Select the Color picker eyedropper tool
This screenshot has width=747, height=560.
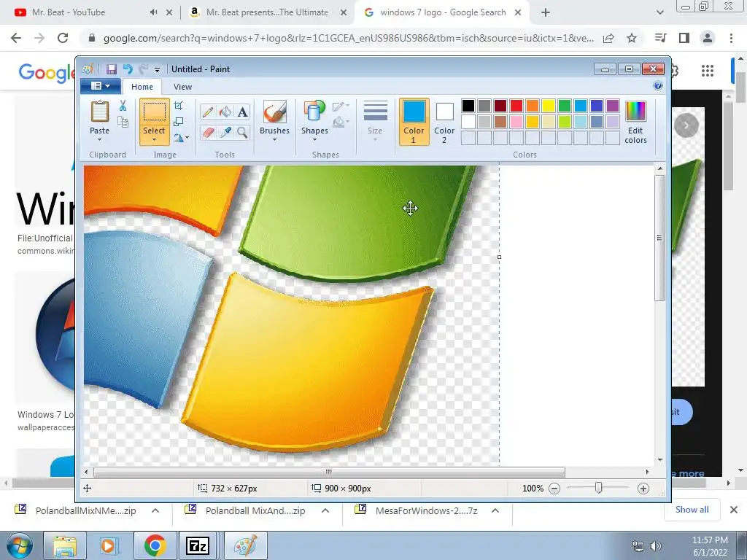(225, 132)
